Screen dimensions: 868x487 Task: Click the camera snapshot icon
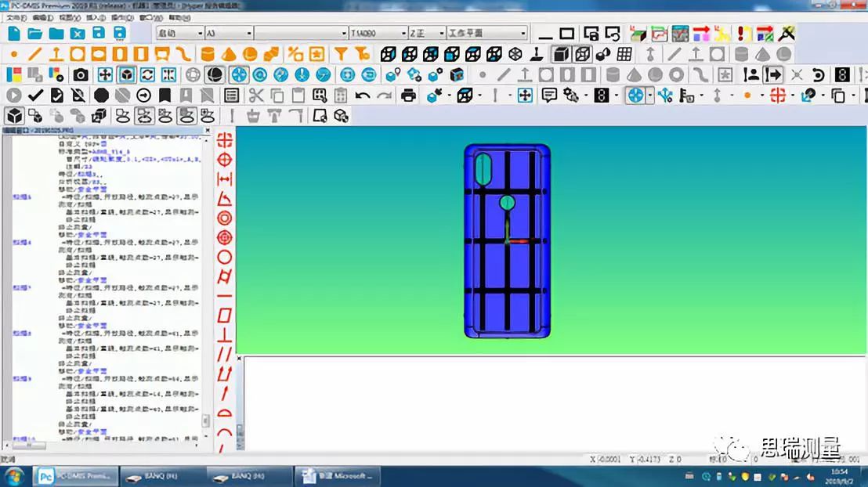[x=81, y=75]
